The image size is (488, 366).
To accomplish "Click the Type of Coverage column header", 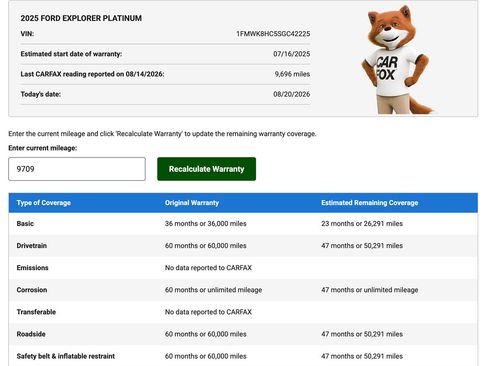I will [x=44, y=203].
